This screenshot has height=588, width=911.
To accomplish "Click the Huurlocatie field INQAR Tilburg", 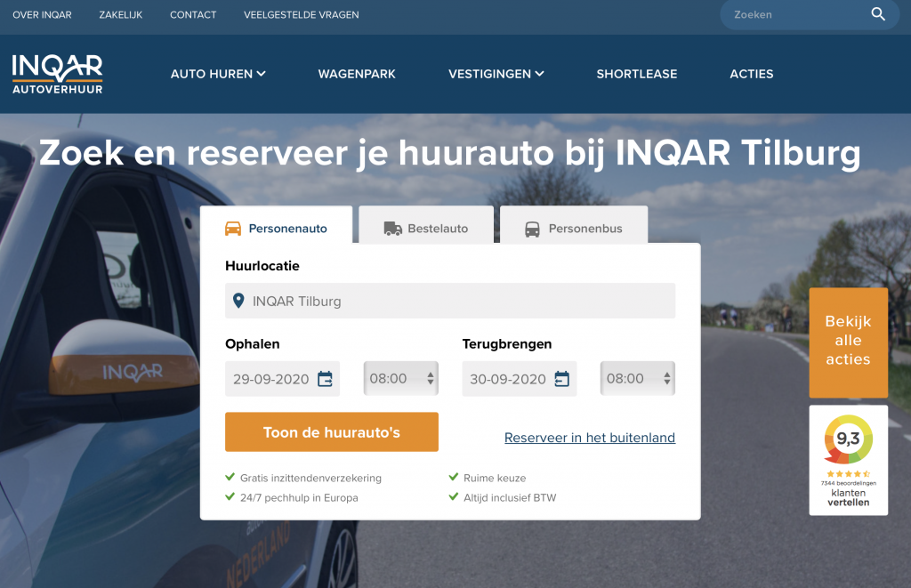I will tap(450, 301).
